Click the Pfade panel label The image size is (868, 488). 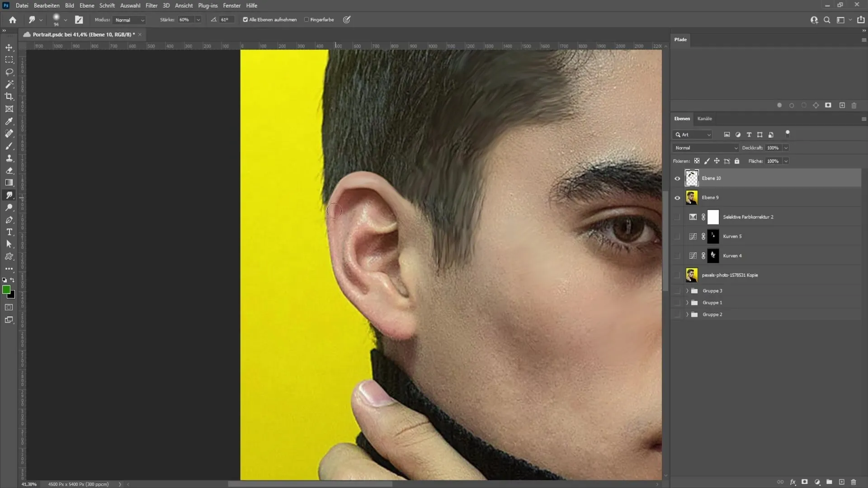681,39
